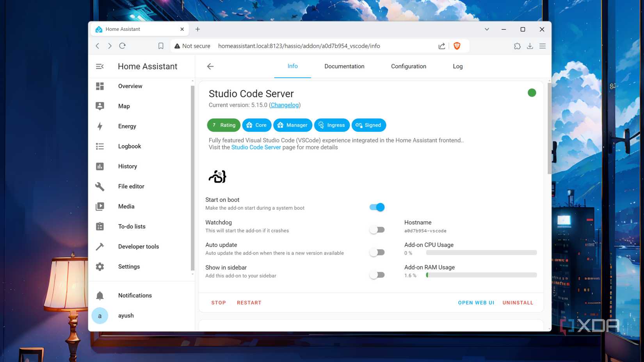Image resolution: width=644 pixels, height=362 pixels.
Task: Enable the Show in sidebar toggle
Action: click(376, 274)
